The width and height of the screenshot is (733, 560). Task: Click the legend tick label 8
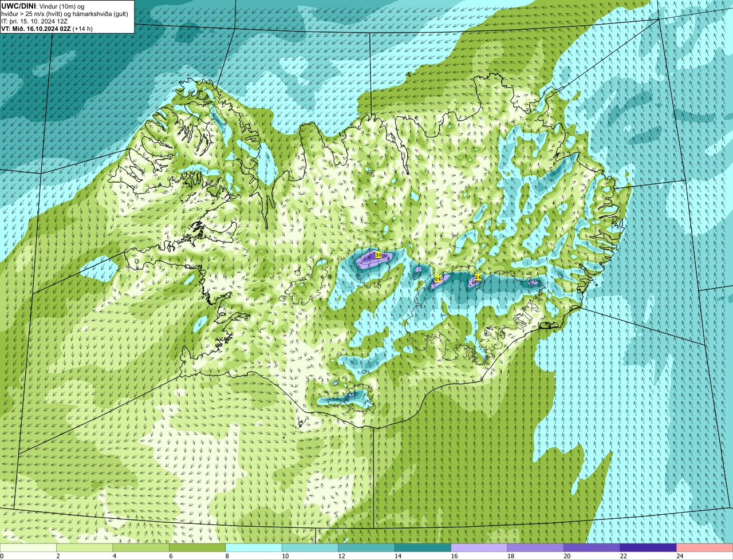(227, 555)
